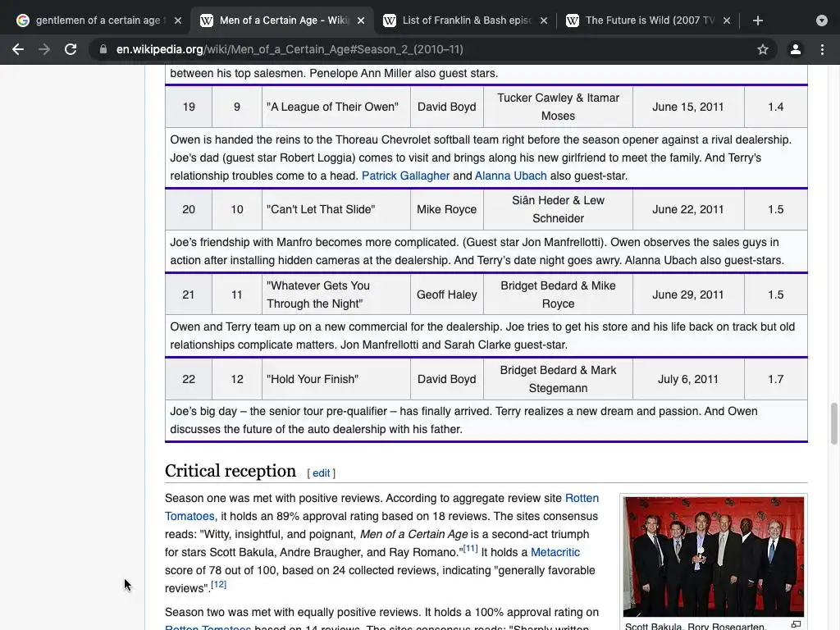
Task: Click writer cell Tucker Cawley & Itamar Moses
Action: [558, 107]
